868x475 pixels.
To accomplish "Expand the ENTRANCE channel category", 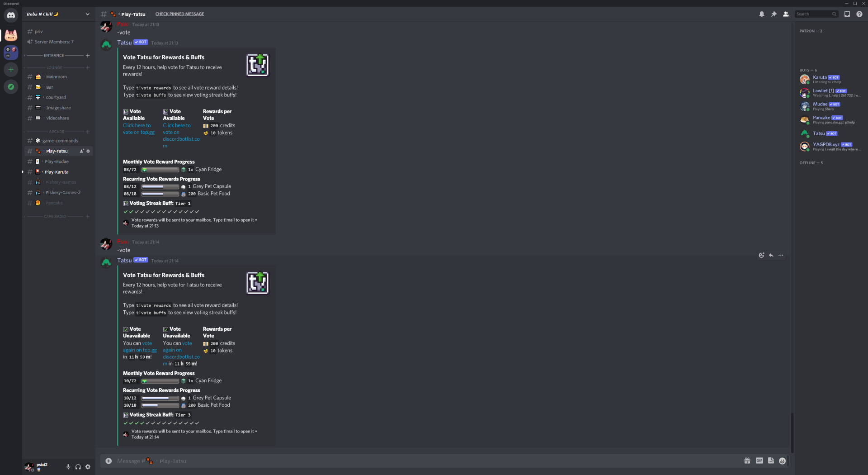I will [x=54, y=56].
